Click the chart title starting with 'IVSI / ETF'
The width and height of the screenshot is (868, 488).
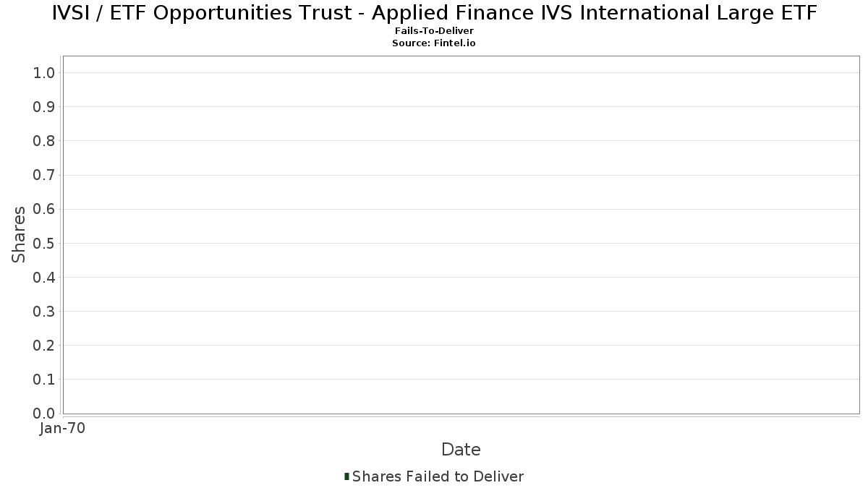(x=434, y=13)
